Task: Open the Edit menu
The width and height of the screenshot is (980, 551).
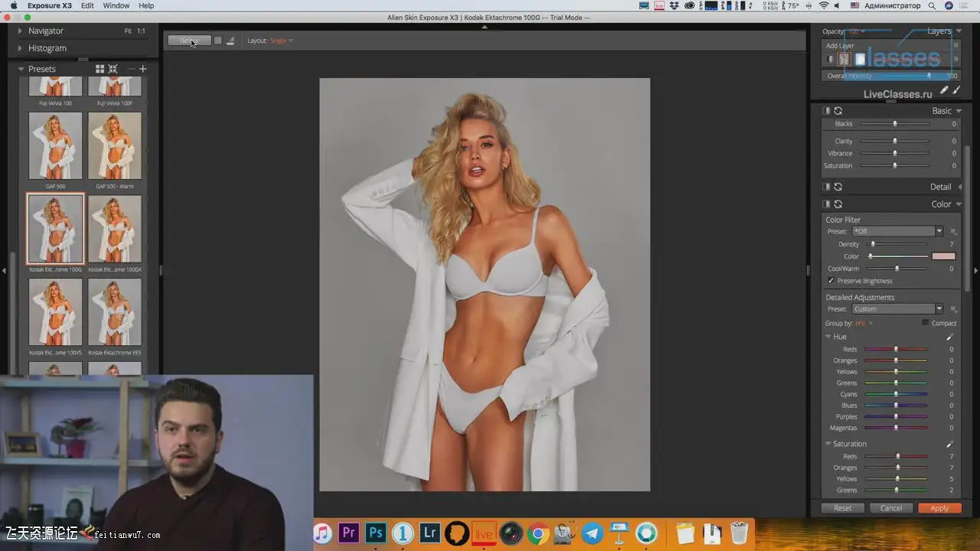Action: tap(88, 5)
